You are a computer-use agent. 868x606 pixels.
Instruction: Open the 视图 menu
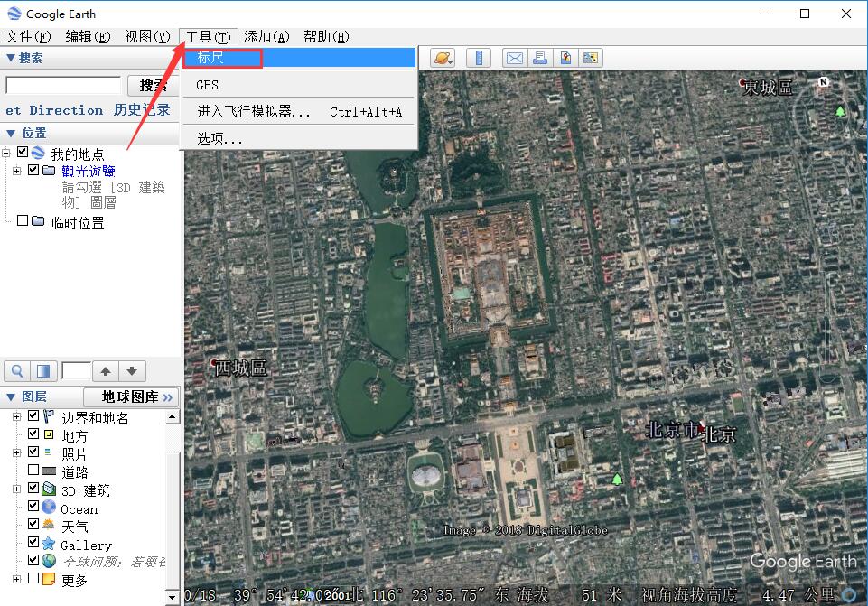(x=147, y=37)
